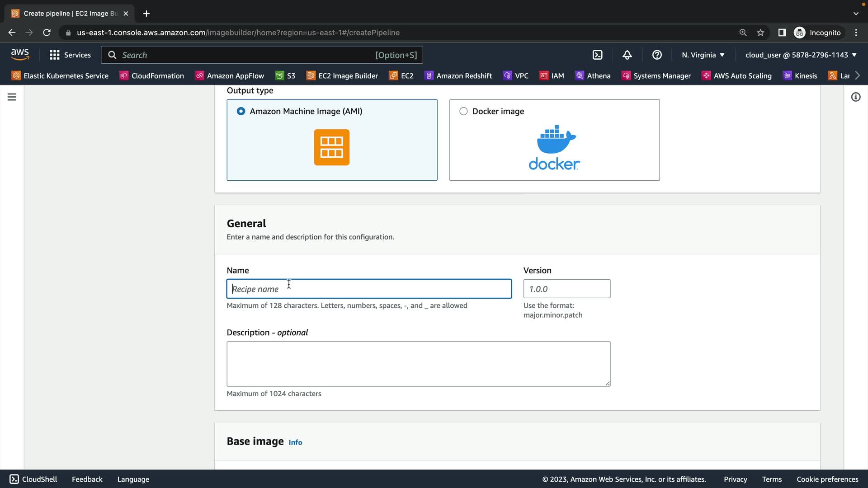This screenshot has height=488, width=868.
Task: Open the Feedback link in the footer
Action: (87, 479)
